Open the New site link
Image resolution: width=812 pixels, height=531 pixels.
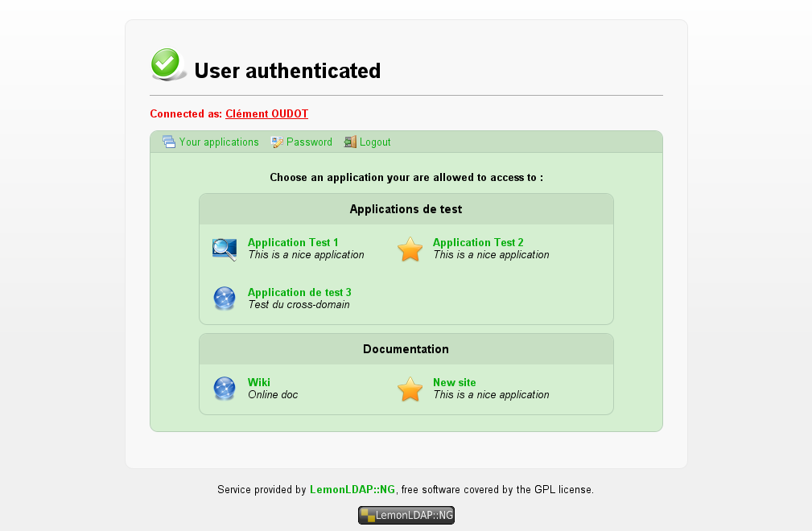(x=454, y=382)
